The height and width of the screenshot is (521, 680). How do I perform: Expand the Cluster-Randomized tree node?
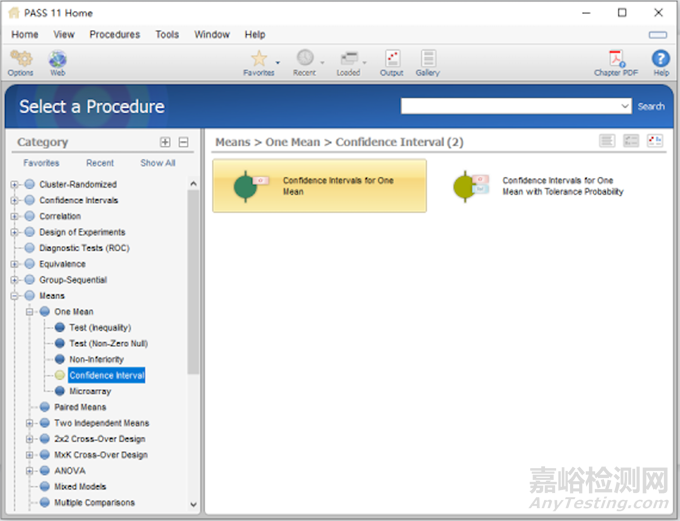coord(14,184)
